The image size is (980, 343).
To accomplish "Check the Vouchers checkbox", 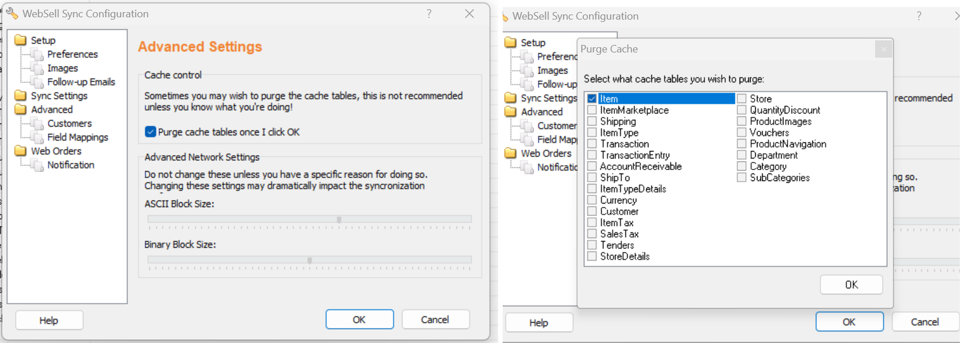I will coord(742,133).
